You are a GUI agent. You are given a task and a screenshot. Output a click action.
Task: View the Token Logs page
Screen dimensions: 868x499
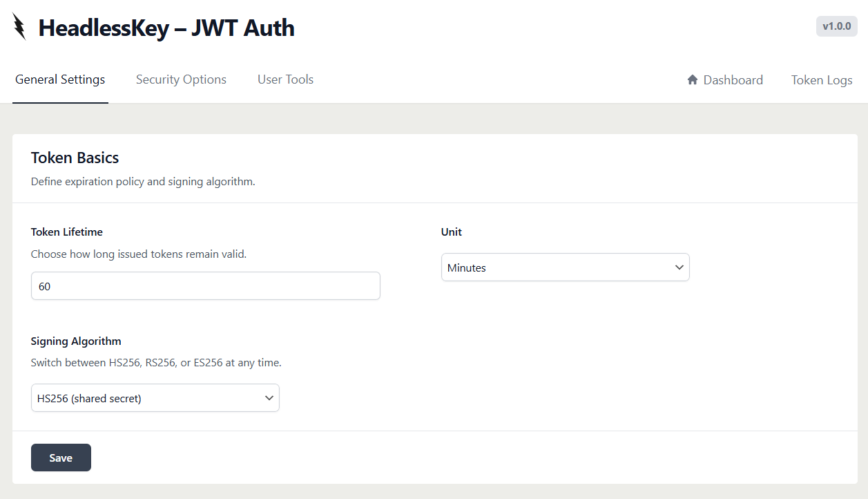click(822, 80)
